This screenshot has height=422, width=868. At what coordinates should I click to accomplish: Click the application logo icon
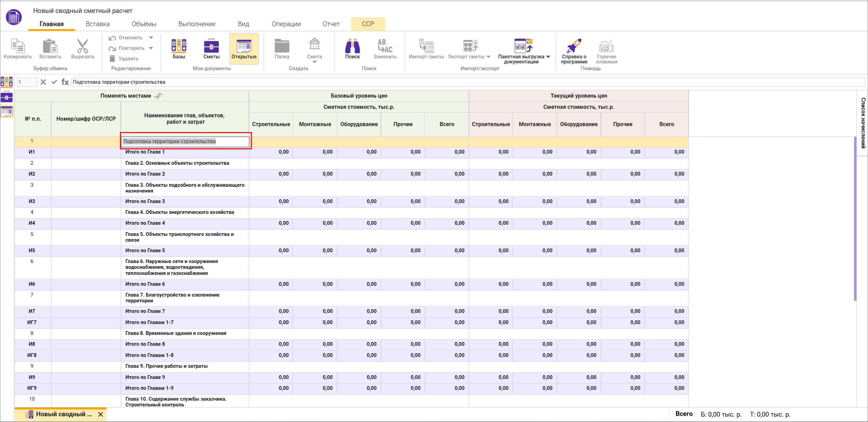pyautogui.click(x=14, y=17)
